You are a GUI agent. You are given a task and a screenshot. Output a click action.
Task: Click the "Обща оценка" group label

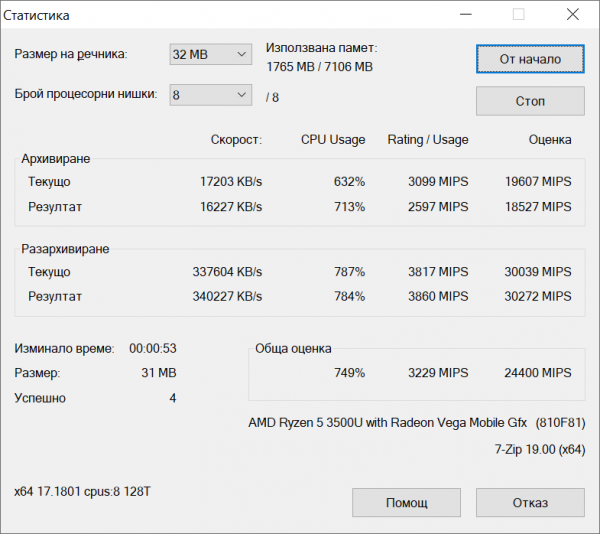tap(293, 348)
